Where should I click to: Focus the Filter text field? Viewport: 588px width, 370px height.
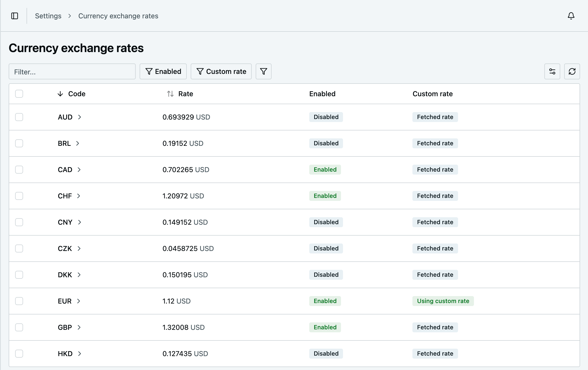point(72,71)
